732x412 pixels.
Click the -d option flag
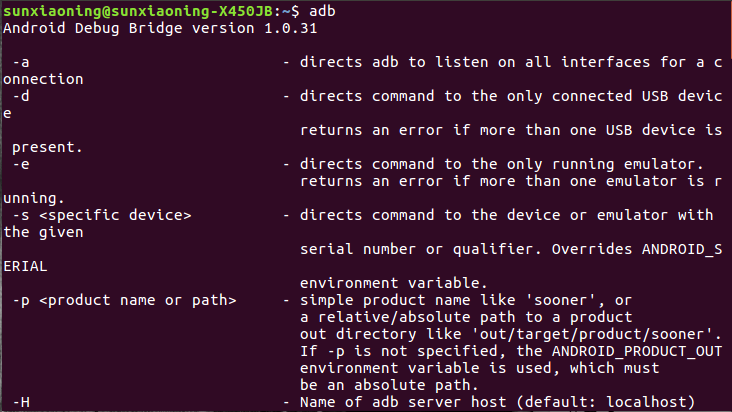(x=20, y=97)
